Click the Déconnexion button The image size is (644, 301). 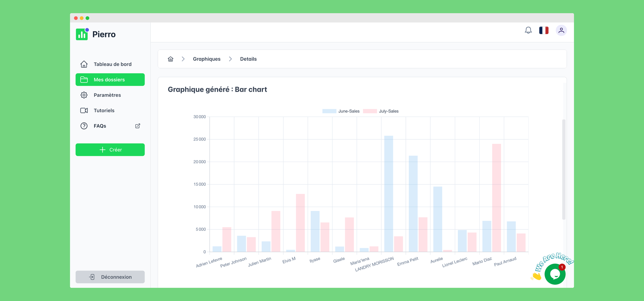pyautogui.click(x=110, y=277)
